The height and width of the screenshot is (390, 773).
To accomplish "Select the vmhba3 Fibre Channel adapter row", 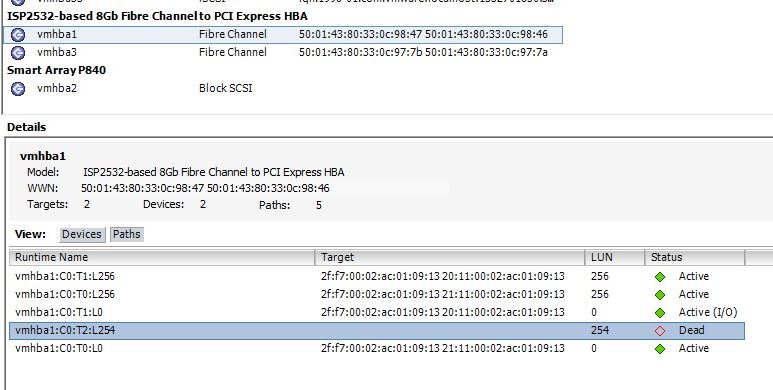I will (282, 52).
